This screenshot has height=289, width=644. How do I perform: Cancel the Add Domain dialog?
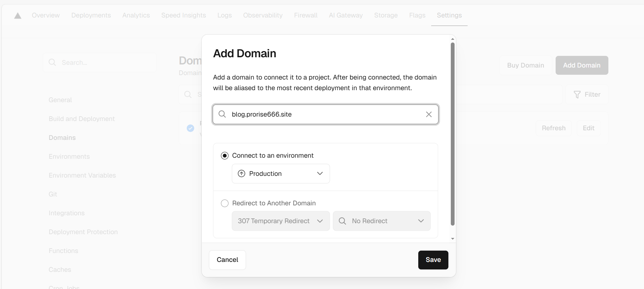pyautogui.click(x=227, y=260)
